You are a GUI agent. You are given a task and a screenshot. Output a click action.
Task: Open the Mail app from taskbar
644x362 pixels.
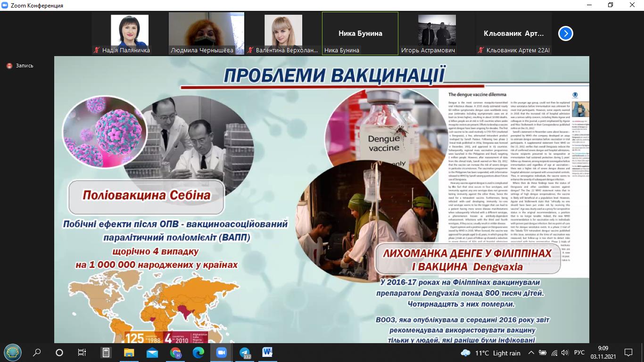coord(152,353)
